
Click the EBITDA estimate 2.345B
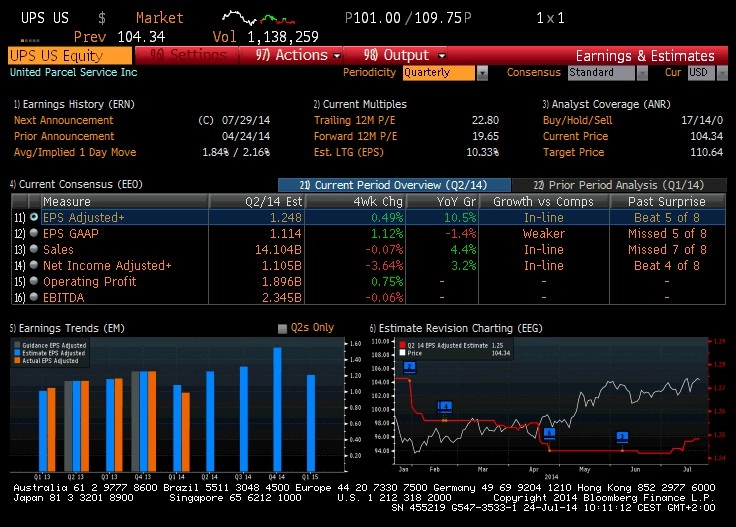(282, 298)
